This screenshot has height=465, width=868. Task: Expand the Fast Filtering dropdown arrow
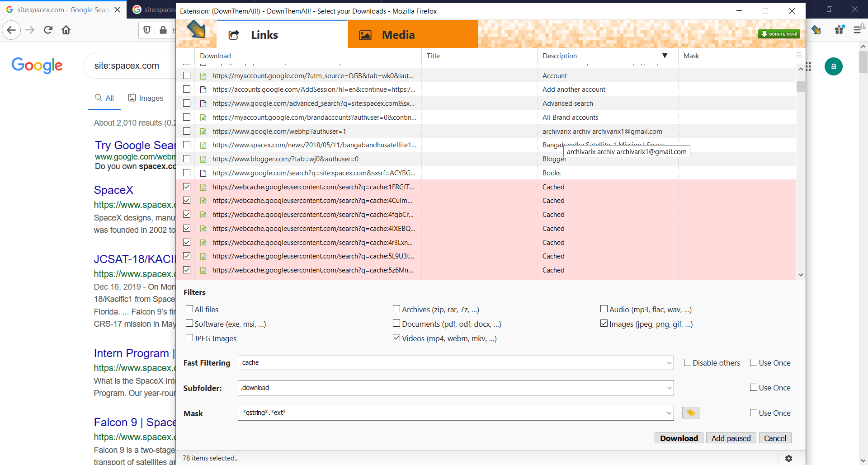[x=669, y=363]
